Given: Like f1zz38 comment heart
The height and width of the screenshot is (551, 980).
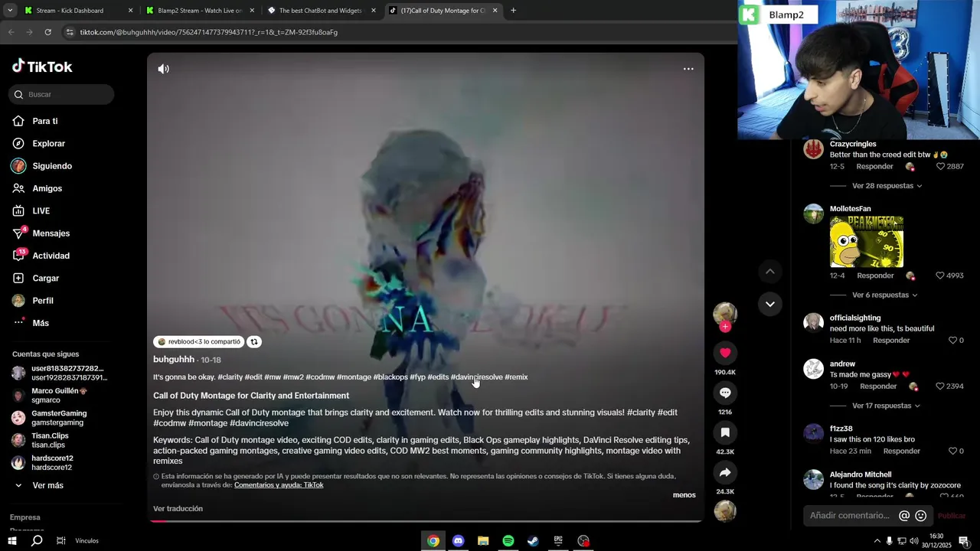Looking at the screenshot, I should click(952, 452).
